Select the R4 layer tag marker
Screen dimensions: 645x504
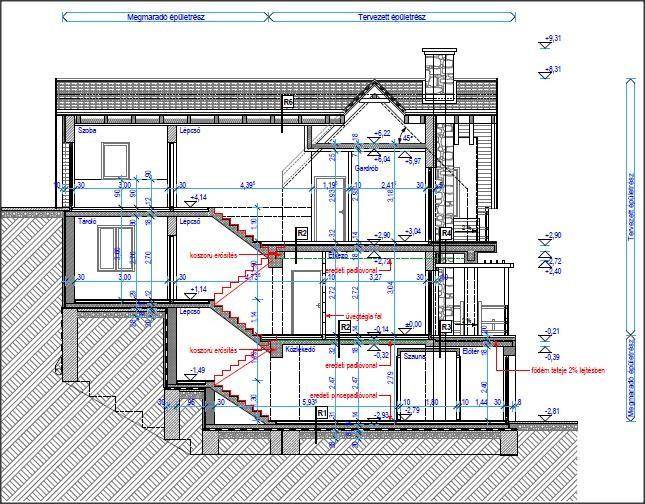[446, 233]
